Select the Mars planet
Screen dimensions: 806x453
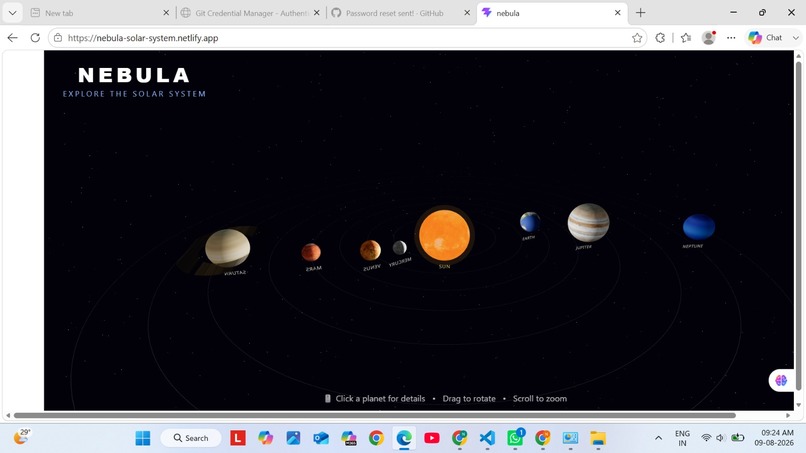311,252
